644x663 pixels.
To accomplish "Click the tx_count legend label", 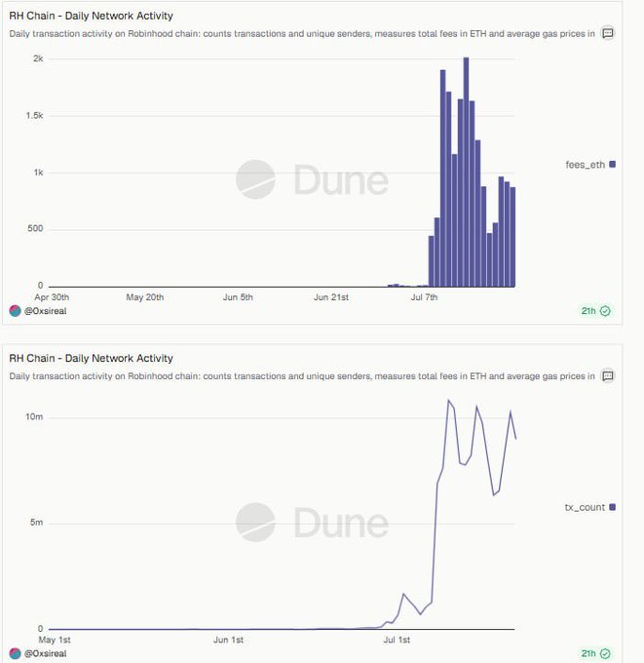I will tap(585, 507).
